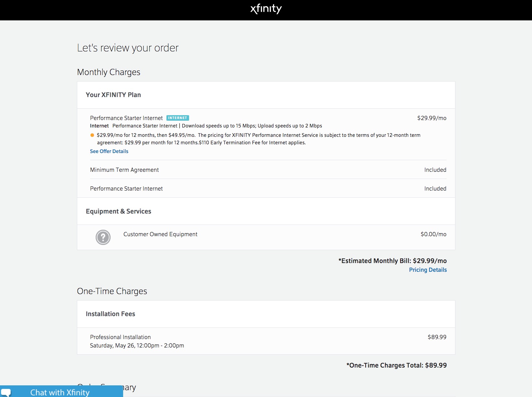Click the Let's review your order heading
532x397 pixels.
coord(128,48)
